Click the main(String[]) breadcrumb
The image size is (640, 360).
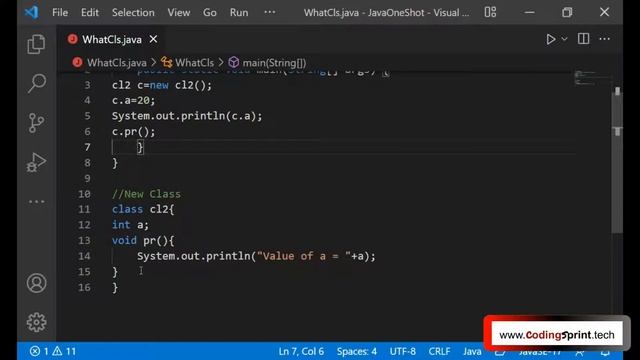pos(274,63)
